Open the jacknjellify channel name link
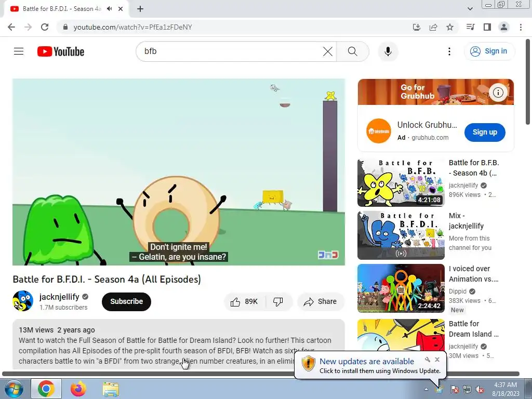Viewport: 532px width, 399px height. [x=59, y=297]
